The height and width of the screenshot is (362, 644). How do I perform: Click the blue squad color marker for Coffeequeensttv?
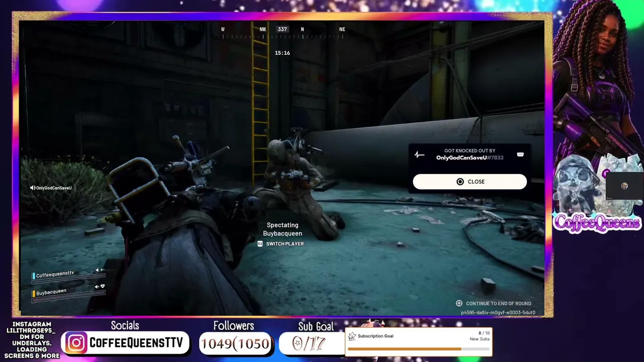tap(34, 276)
